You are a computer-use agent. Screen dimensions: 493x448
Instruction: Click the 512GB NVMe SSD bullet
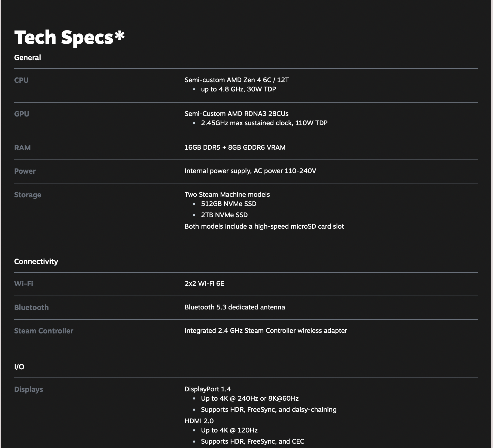click(x=229, y=204)
